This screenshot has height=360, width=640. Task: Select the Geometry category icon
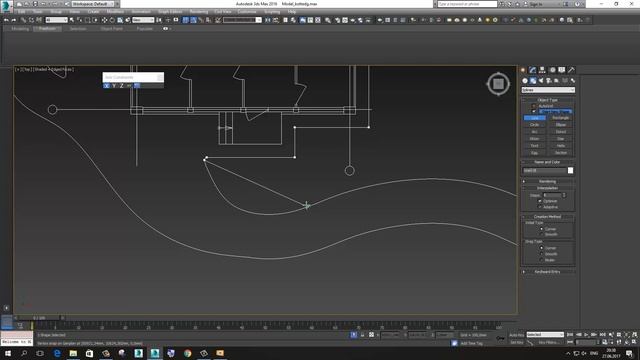(525, 80)
